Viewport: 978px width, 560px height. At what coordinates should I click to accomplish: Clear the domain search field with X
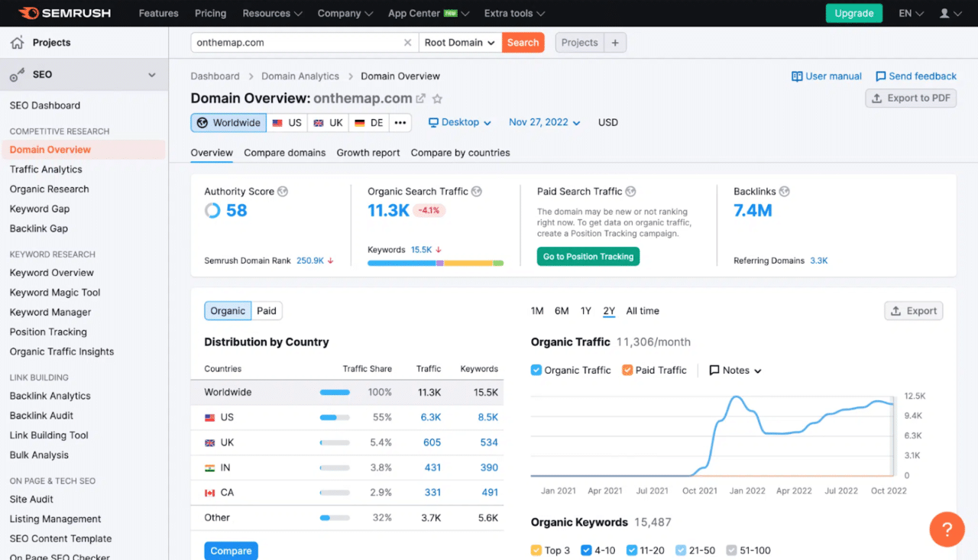coord(407,43)
